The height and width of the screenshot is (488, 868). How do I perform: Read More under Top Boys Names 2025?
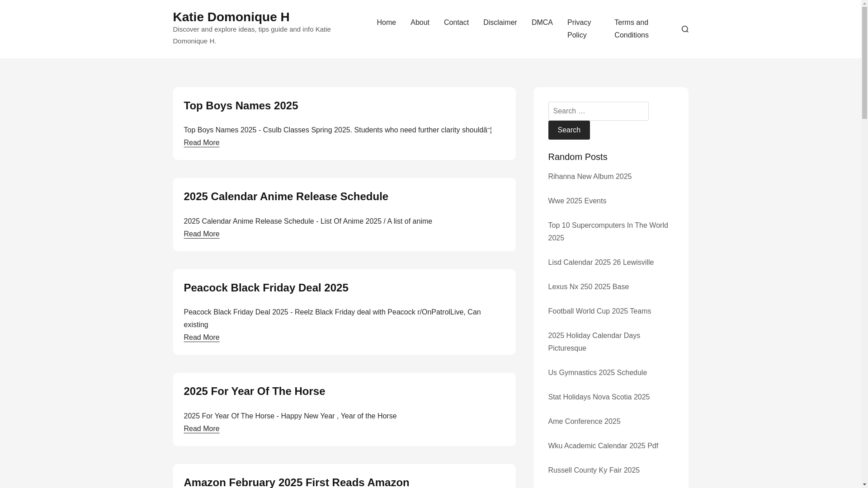(x=201, y=143)
